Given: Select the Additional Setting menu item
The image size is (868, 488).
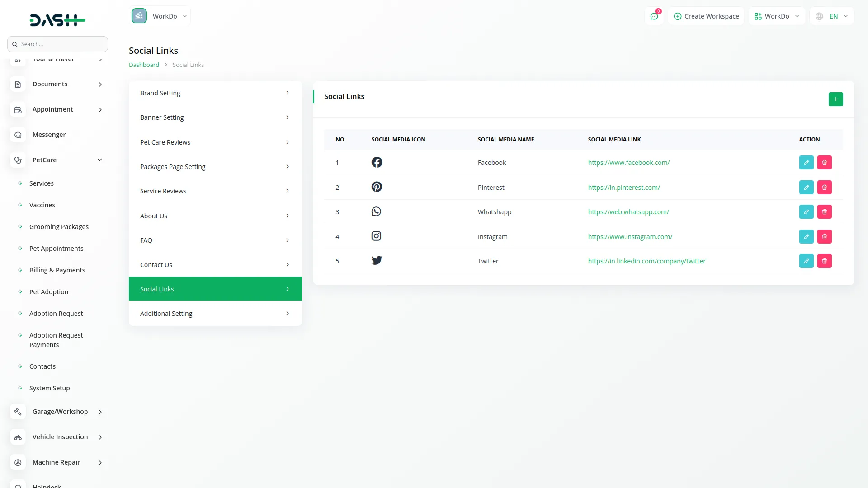Looking at the screenshot, I should 215,314.
